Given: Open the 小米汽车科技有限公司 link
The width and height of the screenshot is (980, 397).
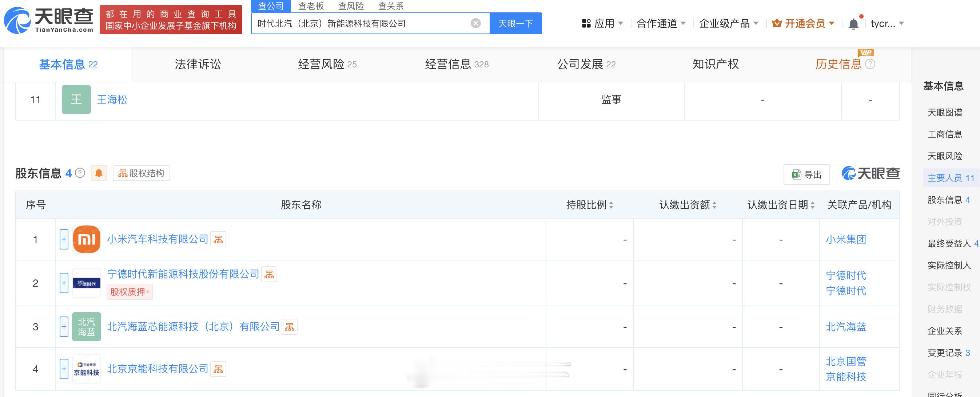Looking at the screenshot, I should [158, 239].
